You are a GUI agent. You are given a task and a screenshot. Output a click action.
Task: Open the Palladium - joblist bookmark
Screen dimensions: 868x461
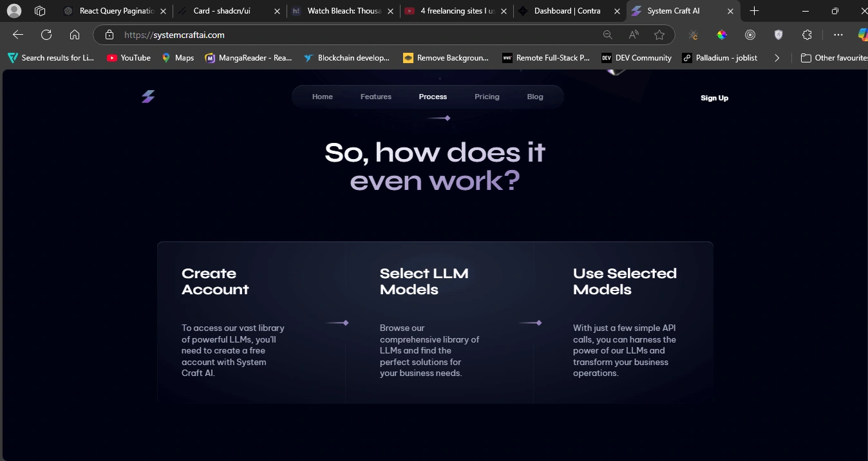point(720,57)
